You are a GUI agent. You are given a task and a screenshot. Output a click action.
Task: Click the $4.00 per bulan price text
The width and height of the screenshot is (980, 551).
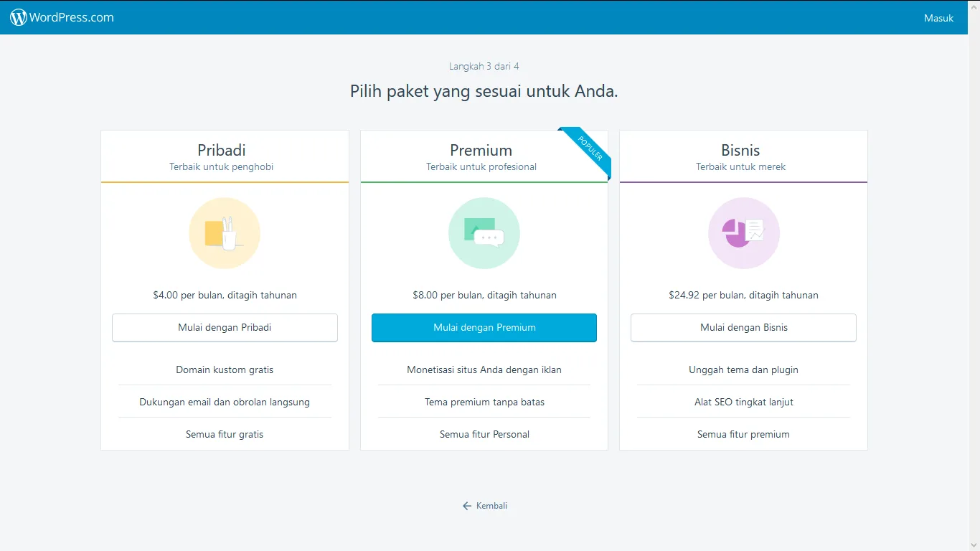point(225,295)
